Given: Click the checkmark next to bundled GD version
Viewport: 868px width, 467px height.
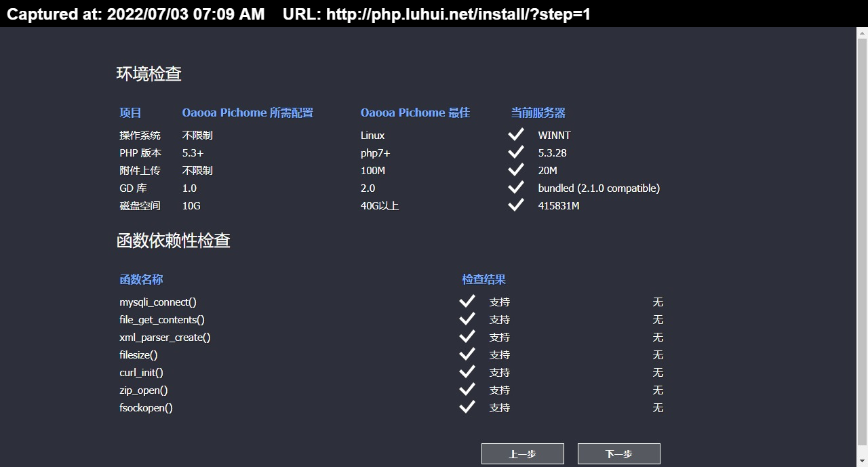Looking at the screenshot, I should click(516, 186).
